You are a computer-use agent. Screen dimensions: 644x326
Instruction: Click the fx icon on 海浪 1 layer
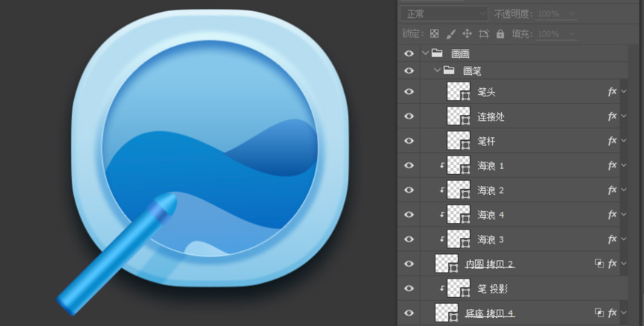point(612,166)
